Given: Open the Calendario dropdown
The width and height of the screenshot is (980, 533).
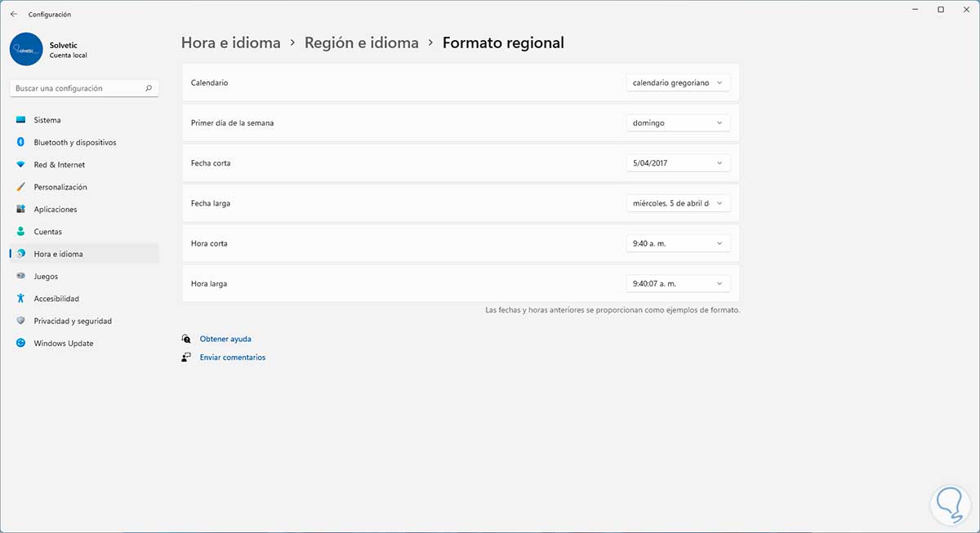Looking at the screenshot, I should tap(678, 82).
